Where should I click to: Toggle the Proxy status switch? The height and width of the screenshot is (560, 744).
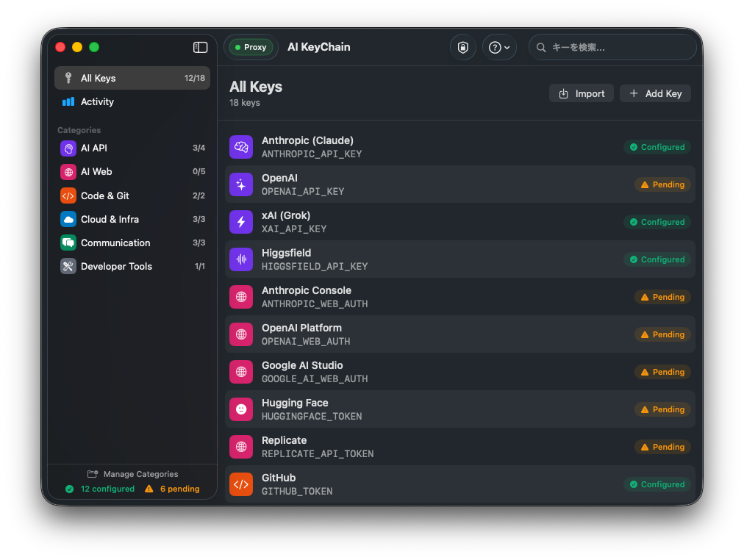point(251,48)
